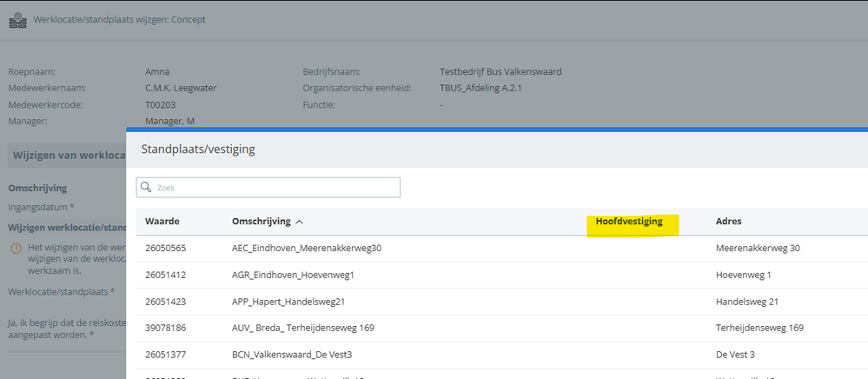Click address De Vest 3
Viewport: 868px width, 379px height.
(735, 355)
